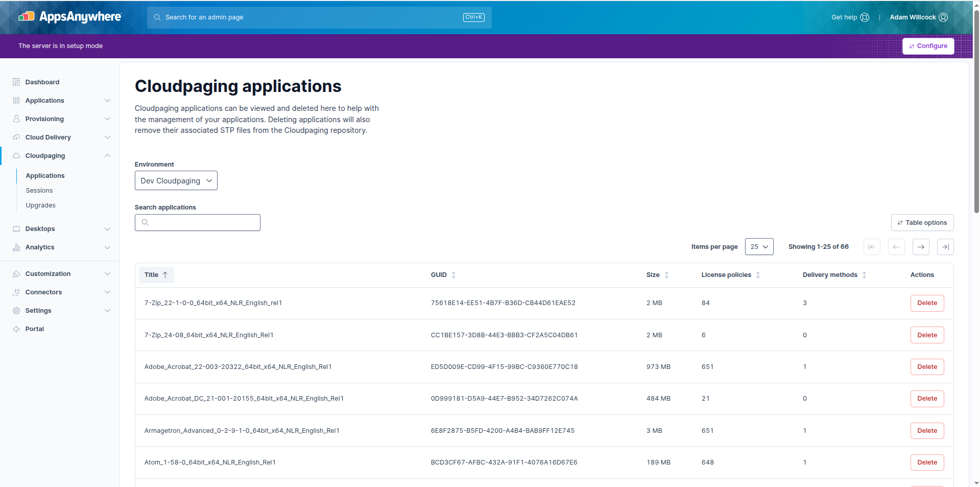Sort table by GUID column arrows
980x487 pixels.
click(x=453, y=275)
